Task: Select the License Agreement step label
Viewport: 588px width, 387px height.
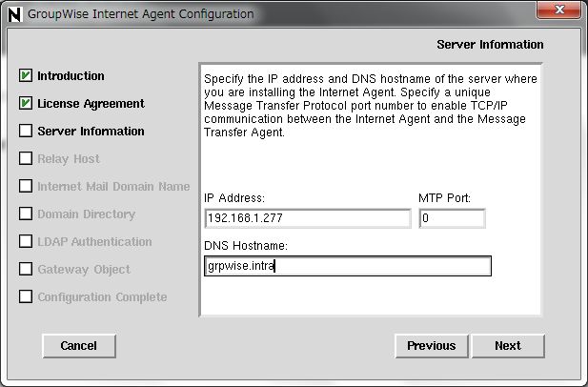Action: 91,104
